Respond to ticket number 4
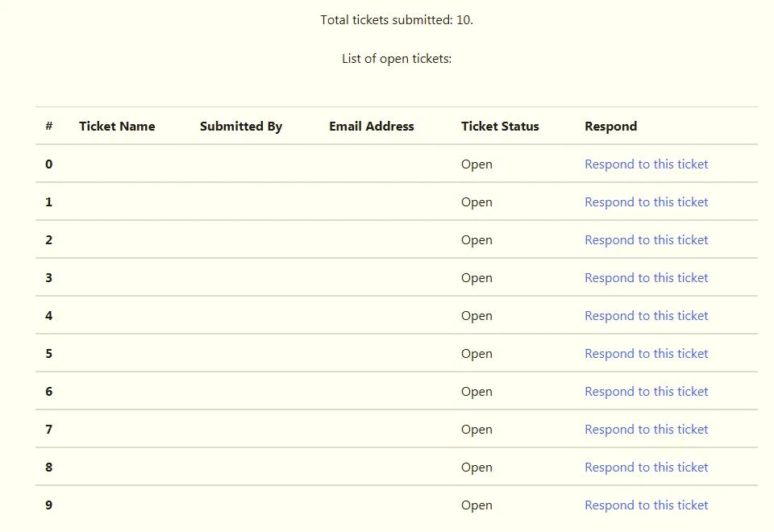The image size is (774, 532). click(x=646, y=316)
